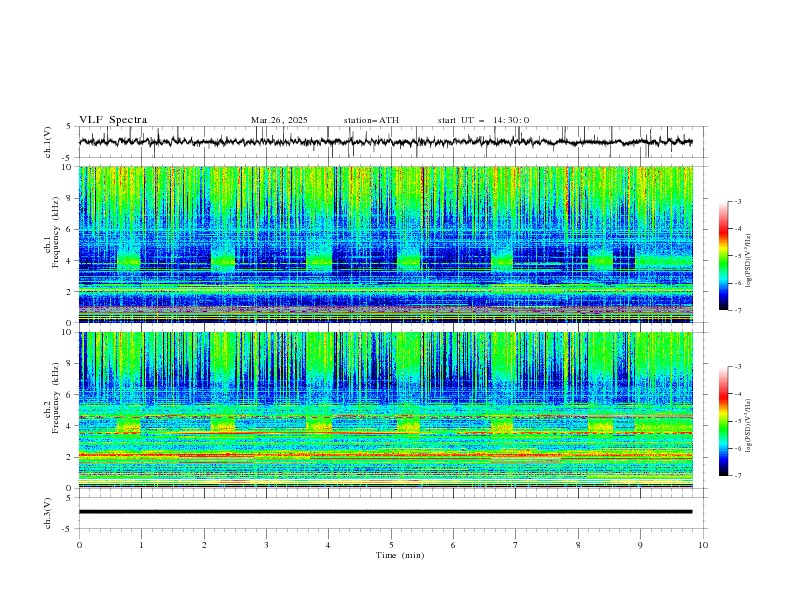792x612 pixels.
Task: Click time axis tick label "4"
Action: [329, 545]
